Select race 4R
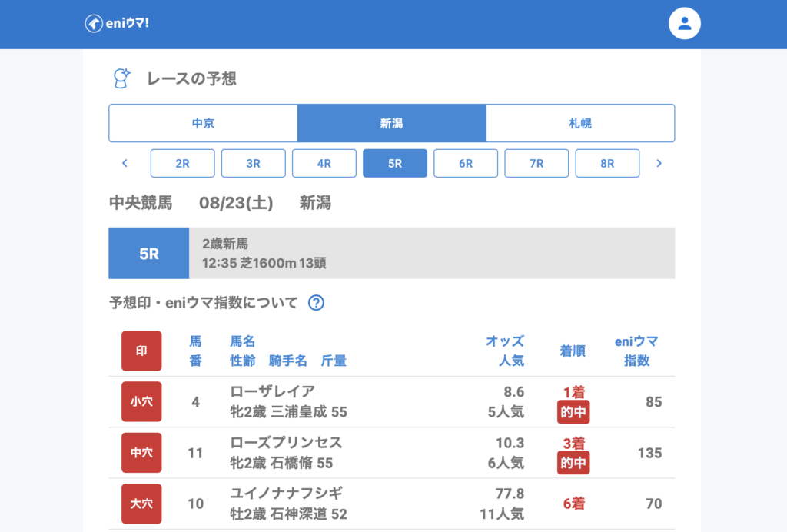This screenshot has height=532, width=787. [324, 163]
